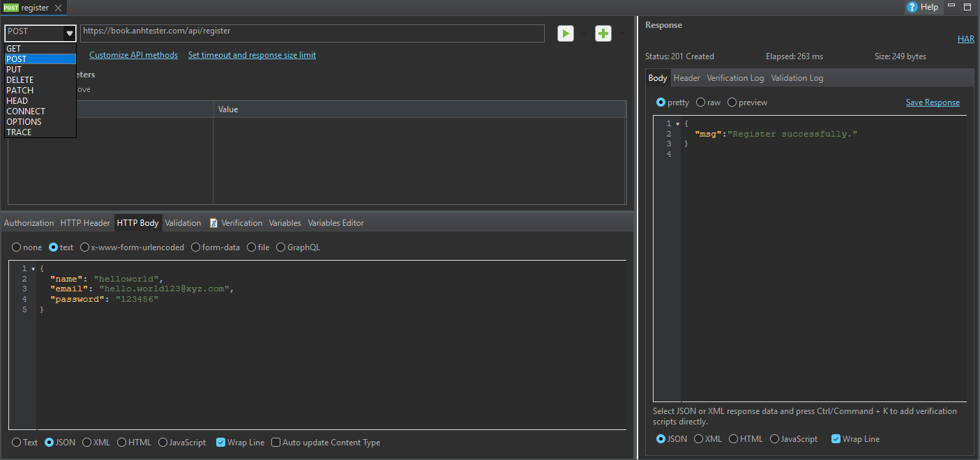Select the x-www-form-urlencoded body type
This screenshot has width=980, height=460.
85,247
